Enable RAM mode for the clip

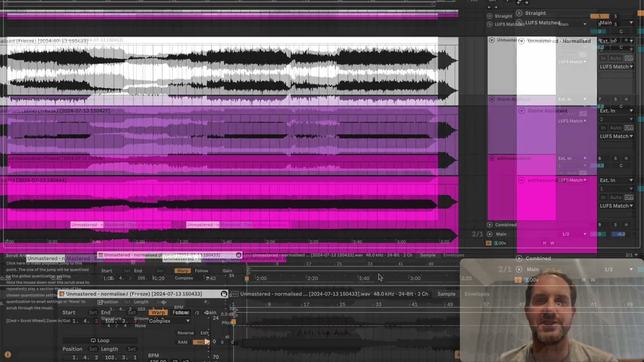[183, 342]
